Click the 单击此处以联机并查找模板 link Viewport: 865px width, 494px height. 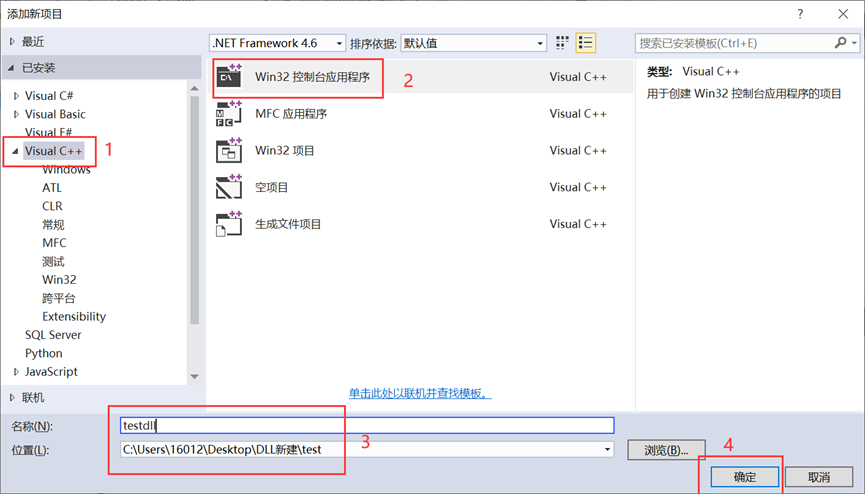point(420,394)
